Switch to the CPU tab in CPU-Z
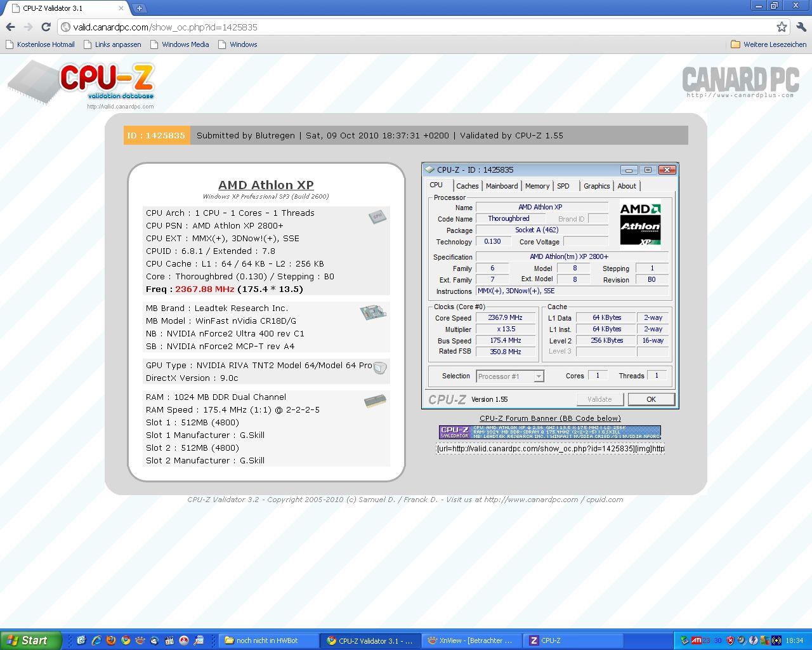The height and width of the screenshot is (650, 812). coord(436,185)
